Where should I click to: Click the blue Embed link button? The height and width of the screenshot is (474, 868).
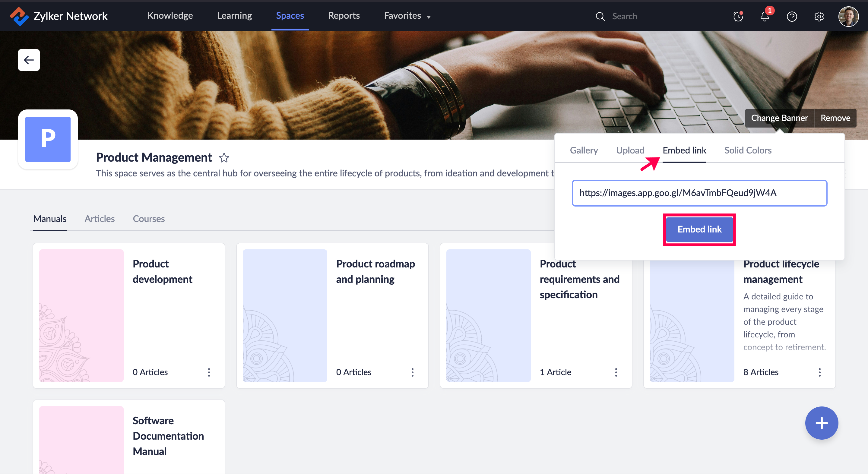click(699, 229)
